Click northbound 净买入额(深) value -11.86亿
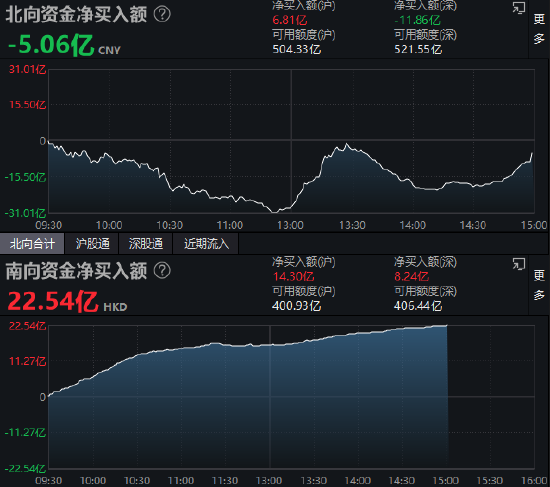 coord(417,20)
